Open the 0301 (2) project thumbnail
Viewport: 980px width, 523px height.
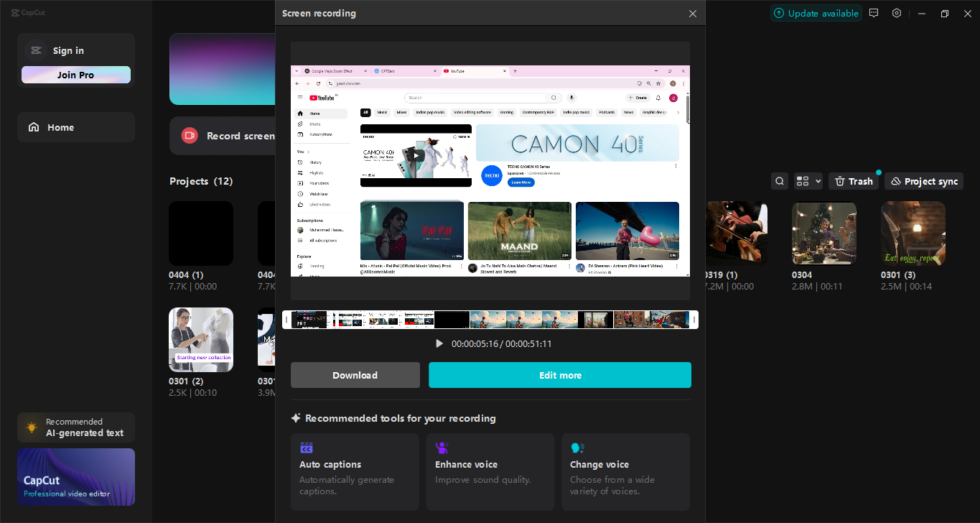tap(201, 340)
